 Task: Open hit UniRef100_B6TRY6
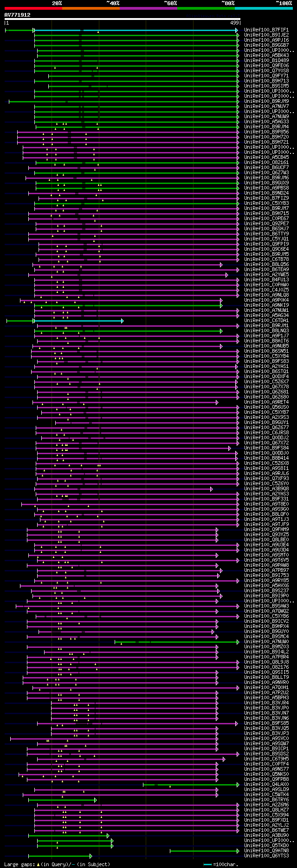click(x=266, y=800)
